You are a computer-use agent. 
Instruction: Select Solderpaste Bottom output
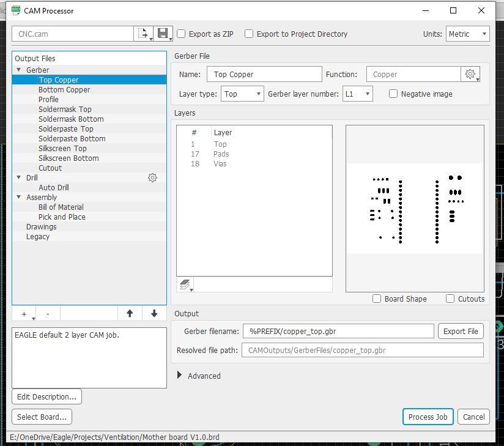coord(89,139)
